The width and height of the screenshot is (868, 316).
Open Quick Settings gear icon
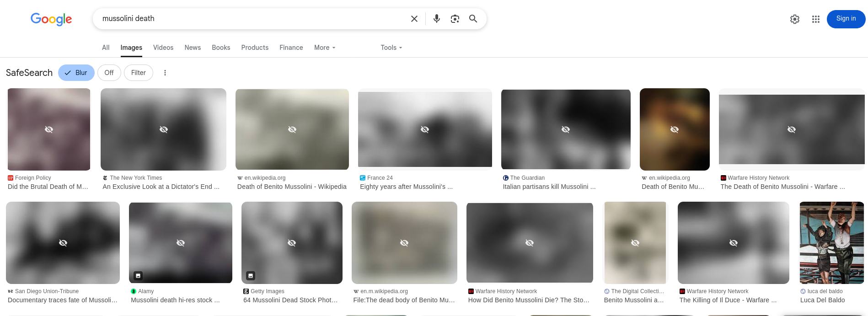pos(795,19)
